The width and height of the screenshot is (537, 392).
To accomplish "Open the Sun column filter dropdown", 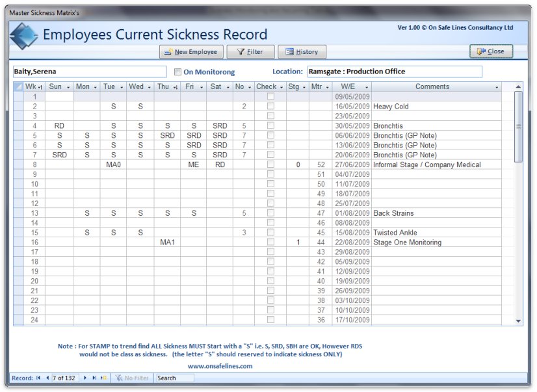I will [70, 86].
